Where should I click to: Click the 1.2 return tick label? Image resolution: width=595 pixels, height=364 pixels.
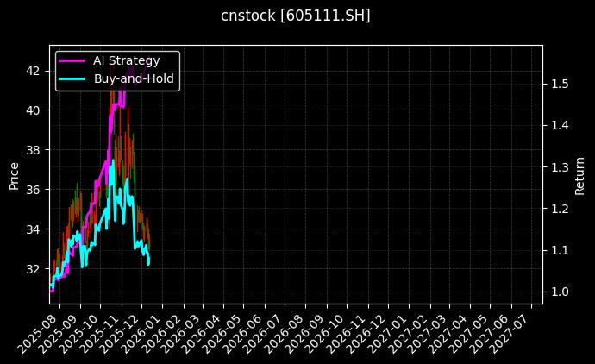(560, 209)
